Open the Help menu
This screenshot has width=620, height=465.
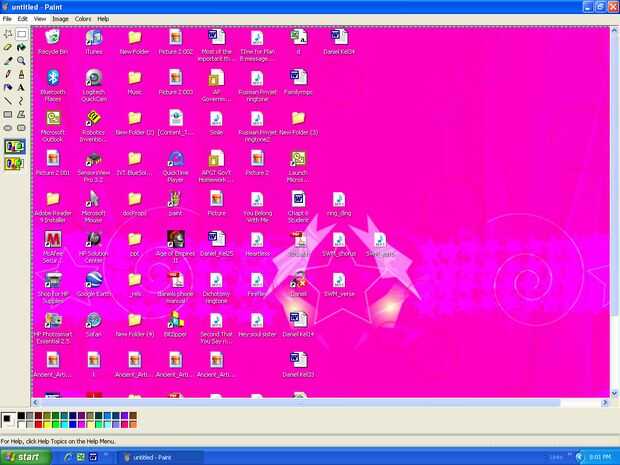103,19
